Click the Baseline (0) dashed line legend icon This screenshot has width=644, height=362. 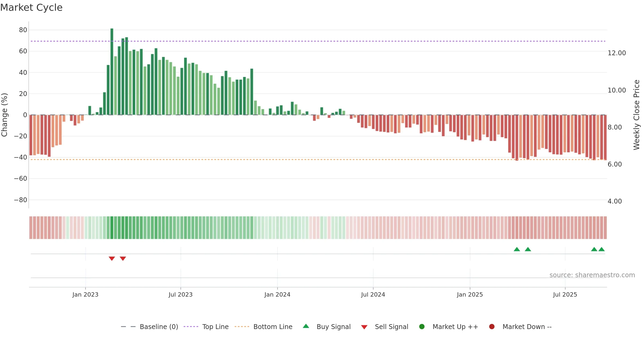[128, 327]
